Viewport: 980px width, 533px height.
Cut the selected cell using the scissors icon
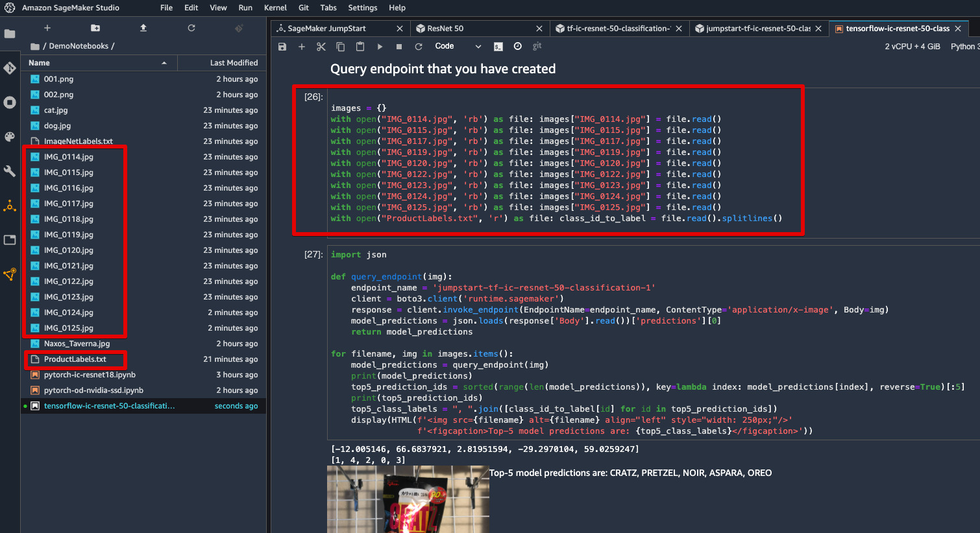coord(321,46)
